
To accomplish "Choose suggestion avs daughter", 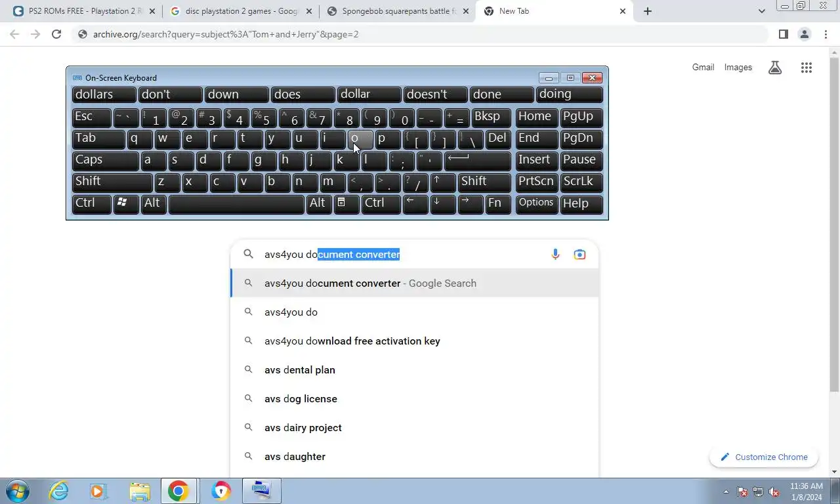I will coord(415,456).
